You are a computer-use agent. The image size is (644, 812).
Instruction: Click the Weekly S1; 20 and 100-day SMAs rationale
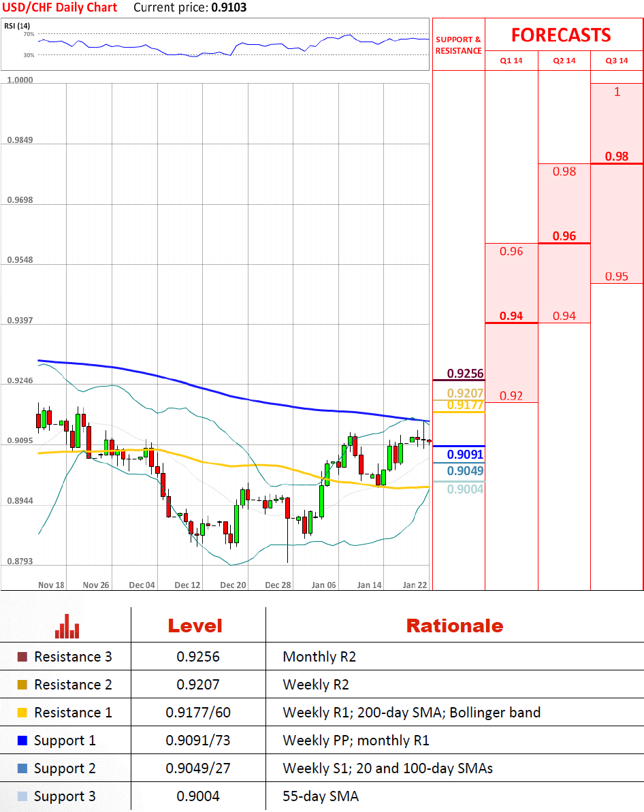click(387, 768)
